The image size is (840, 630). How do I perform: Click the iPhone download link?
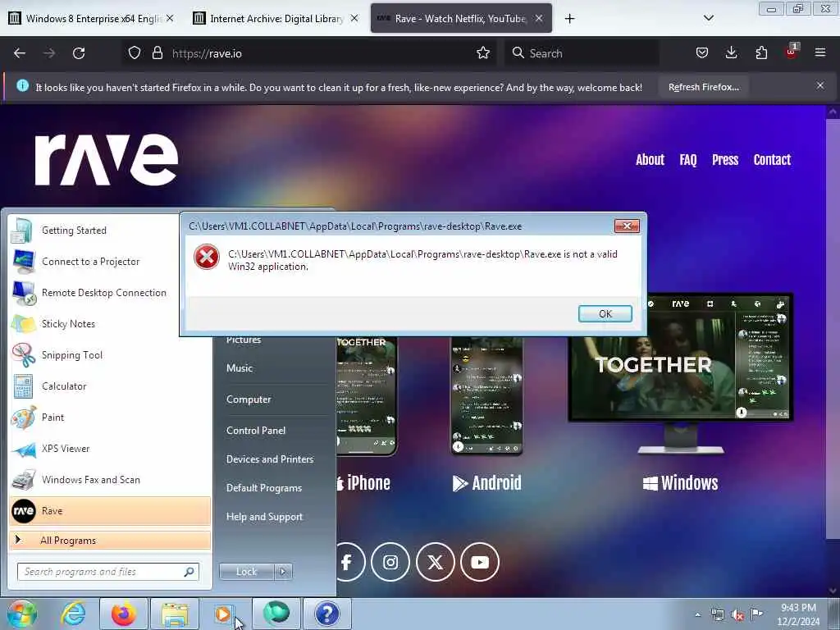[x=364, y=482]
